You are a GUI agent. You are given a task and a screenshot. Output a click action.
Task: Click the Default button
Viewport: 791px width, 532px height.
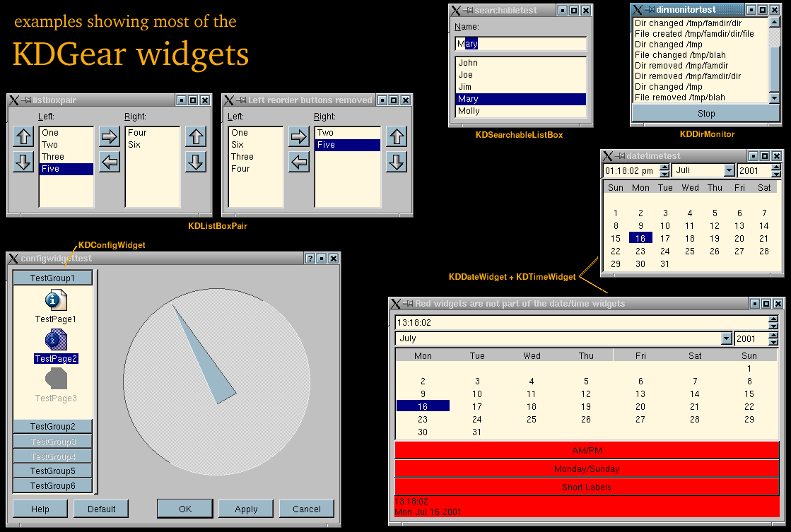coord(101,509)
